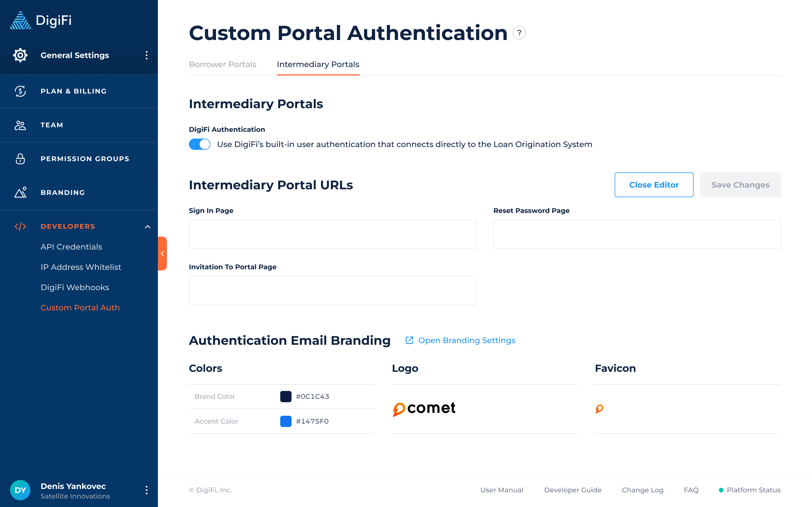Collapse the Developers menu chevron
The width and height of the screenshot is (812, 507).
point(147,227)
